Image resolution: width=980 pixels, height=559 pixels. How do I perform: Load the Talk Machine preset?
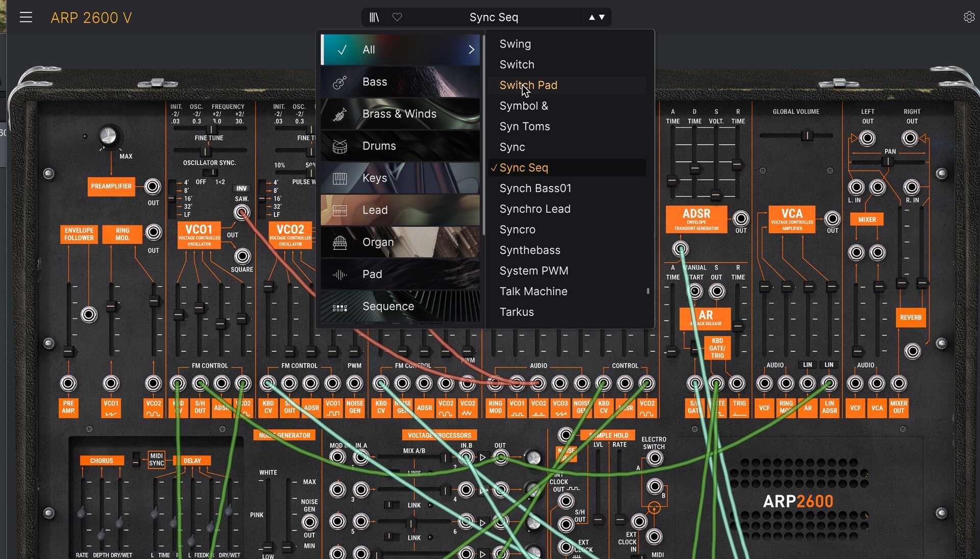pyautogui.click(x=567, y=291)
